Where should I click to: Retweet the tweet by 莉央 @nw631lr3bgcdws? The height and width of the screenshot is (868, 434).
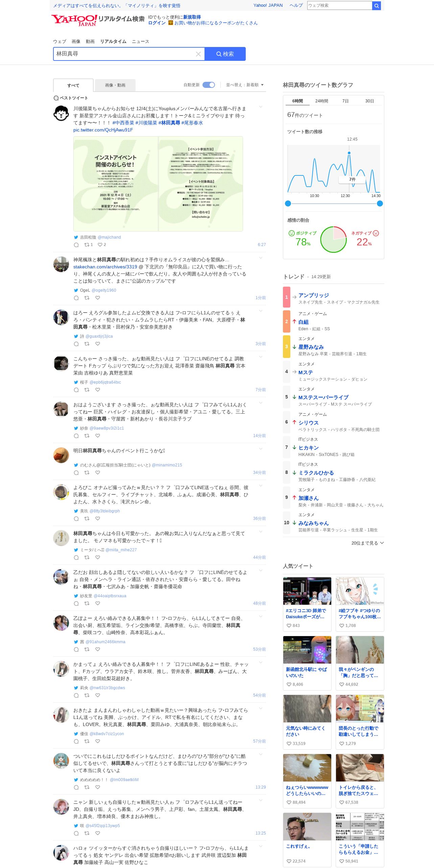(x=87, y=695)
